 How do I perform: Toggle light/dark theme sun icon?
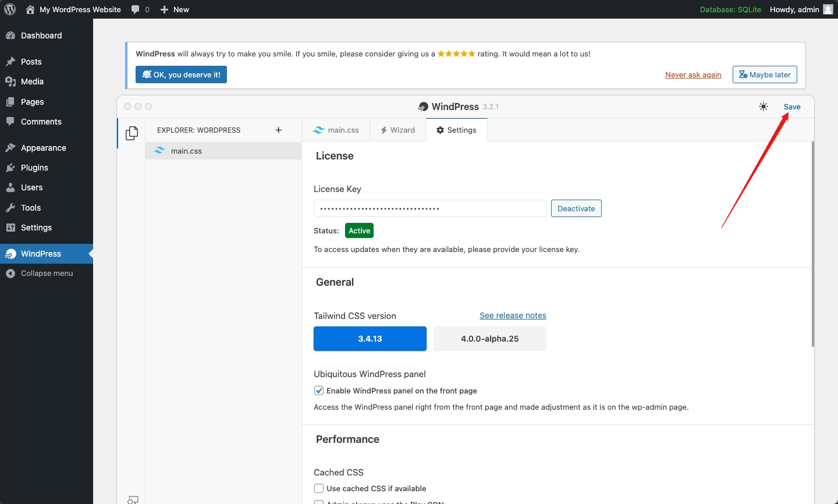pos(764,107)
